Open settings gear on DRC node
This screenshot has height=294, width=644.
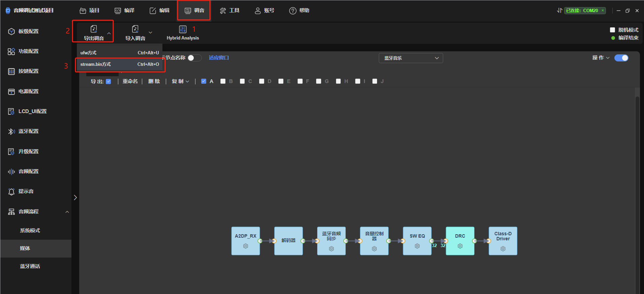(460, 246)
